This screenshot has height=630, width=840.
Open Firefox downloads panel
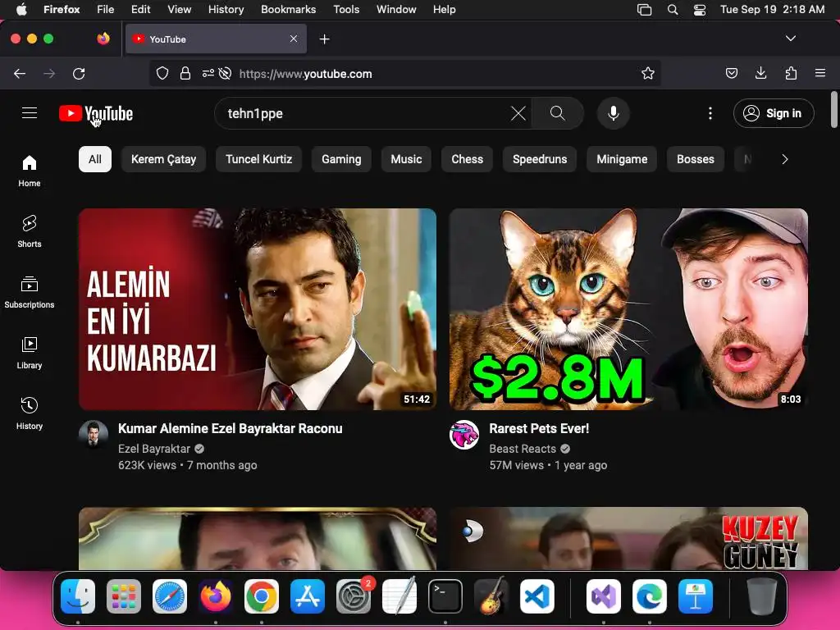(760, 73)
